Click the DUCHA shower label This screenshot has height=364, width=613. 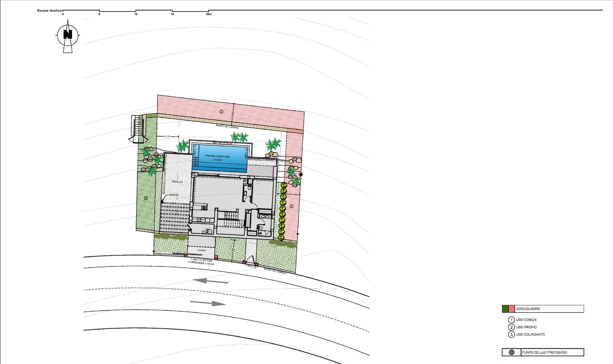click(174, 195)
